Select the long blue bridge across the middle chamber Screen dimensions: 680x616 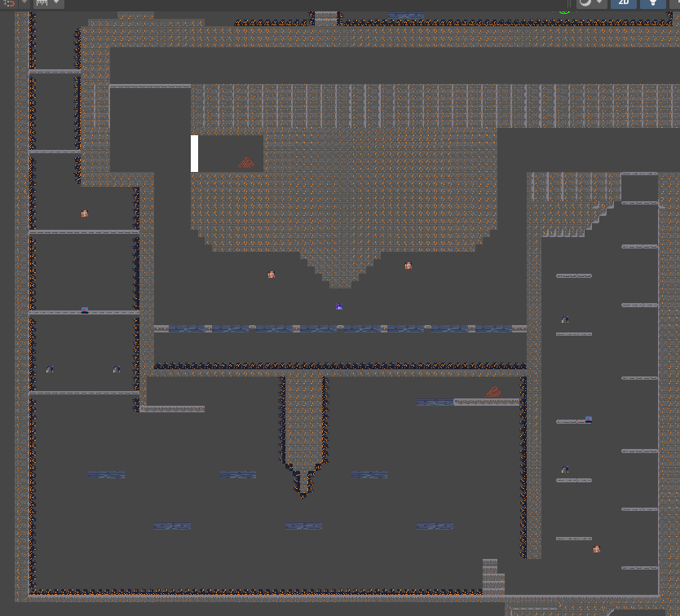coord(341,328)
